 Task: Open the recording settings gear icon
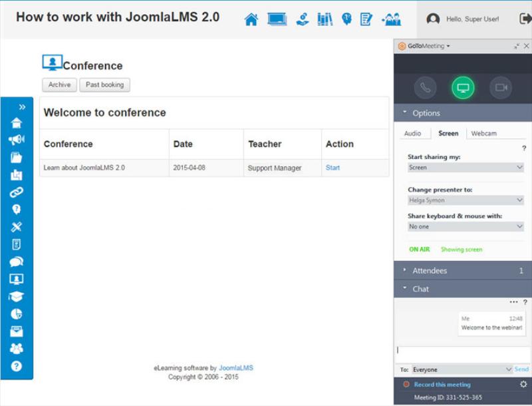[x=523, y=384]
